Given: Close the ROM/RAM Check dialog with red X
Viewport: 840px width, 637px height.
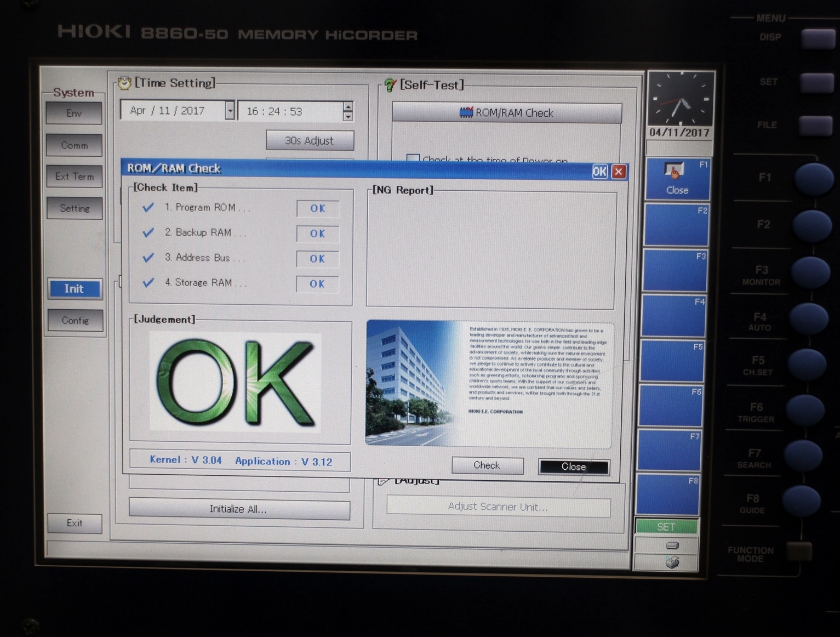Looking at the screenshot, I should 619,172.
